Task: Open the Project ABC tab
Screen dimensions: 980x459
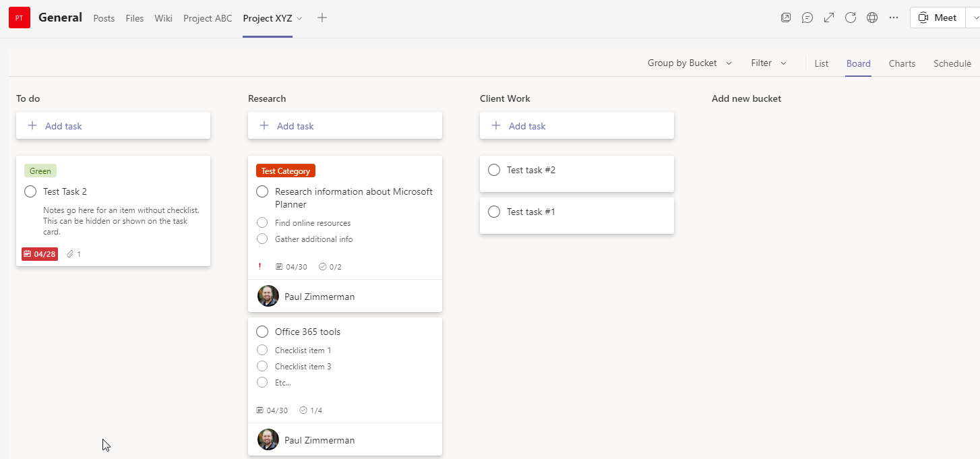Action: click(x=208, y=18)
